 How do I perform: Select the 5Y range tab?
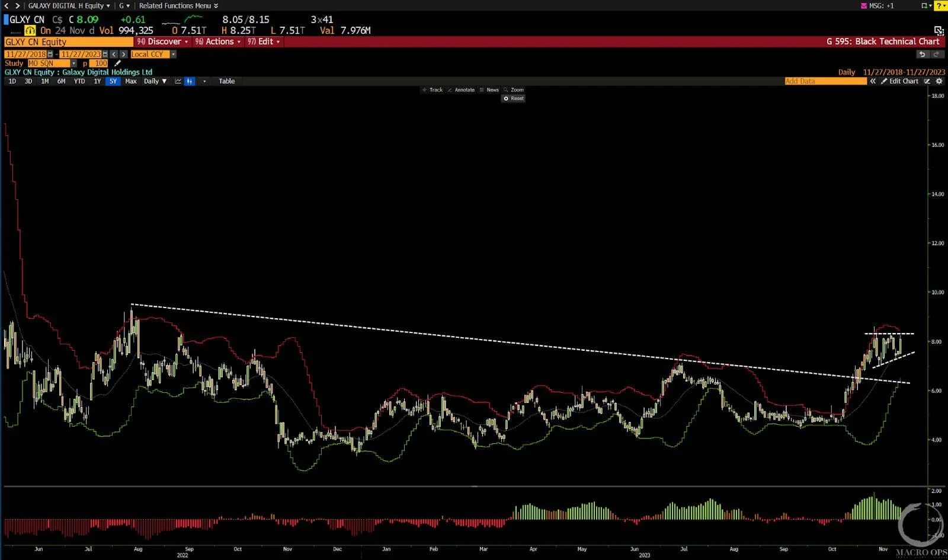(x=113, y=81)
